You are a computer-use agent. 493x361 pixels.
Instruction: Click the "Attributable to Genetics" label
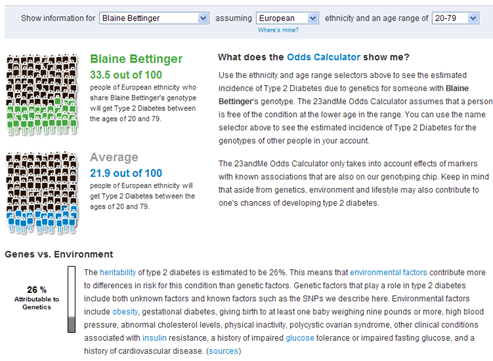pyautogui.click(x=37, y=303)
